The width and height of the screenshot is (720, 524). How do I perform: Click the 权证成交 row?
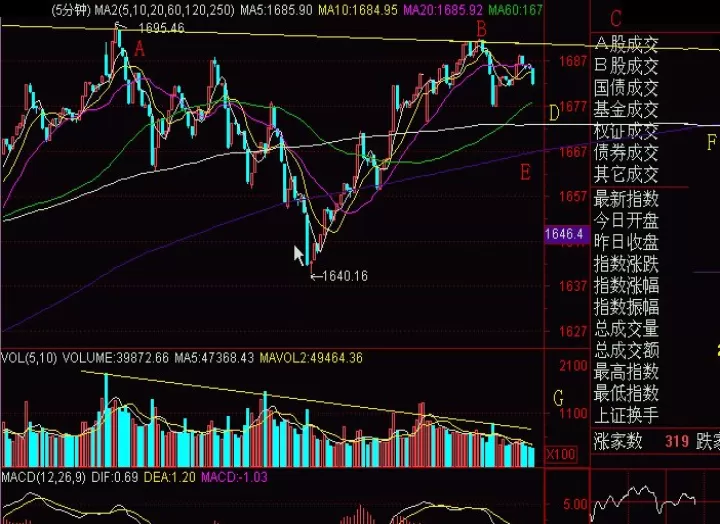click(x=626, y=131)
